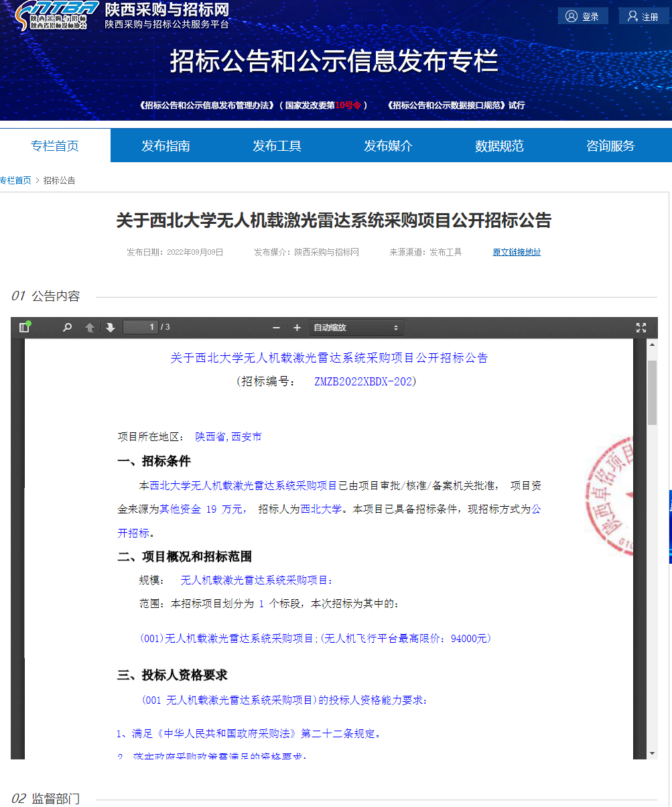This screenshot has height=807, width=672.
Task: Click the 登录 login button
Action: coord(583,17)
